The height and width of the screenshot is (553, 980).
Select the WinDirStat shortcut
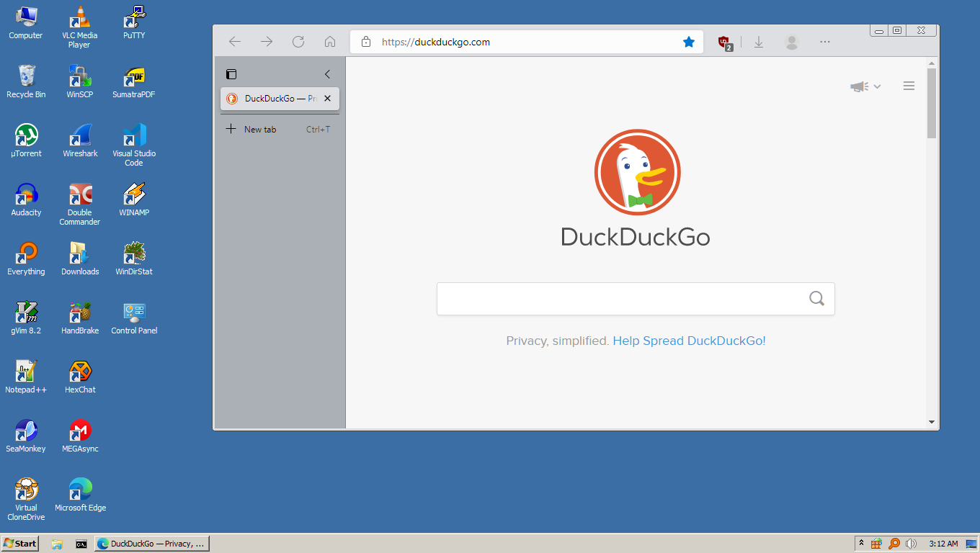(134, 259)
